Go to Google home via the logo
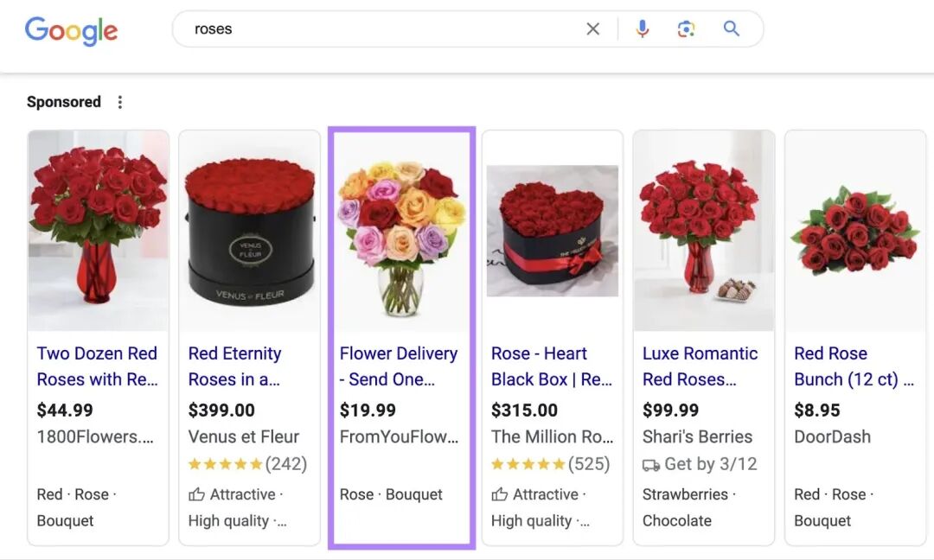Screen dimensions: 934x560 (x=72, y=31)
